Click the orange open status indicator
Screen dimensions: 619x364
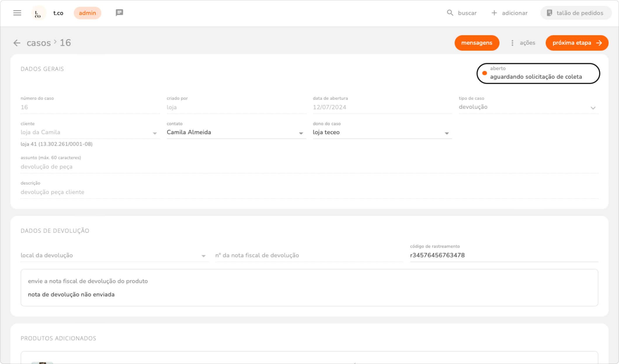coord(485,73)
